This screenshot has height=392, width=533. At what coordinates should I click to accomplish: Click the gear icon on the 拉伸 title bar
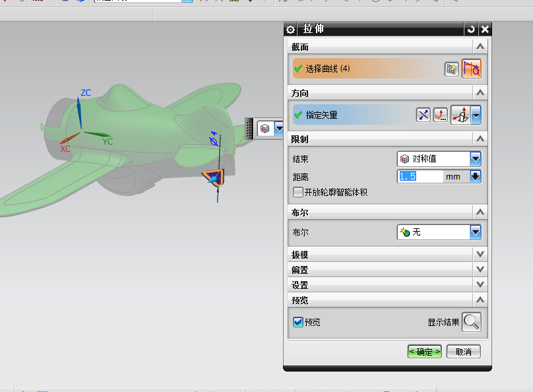pos(290,29)
